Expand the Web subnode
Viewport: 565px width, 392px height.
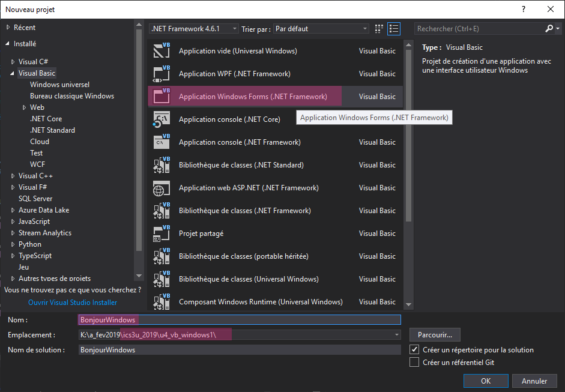pos(25,107)
